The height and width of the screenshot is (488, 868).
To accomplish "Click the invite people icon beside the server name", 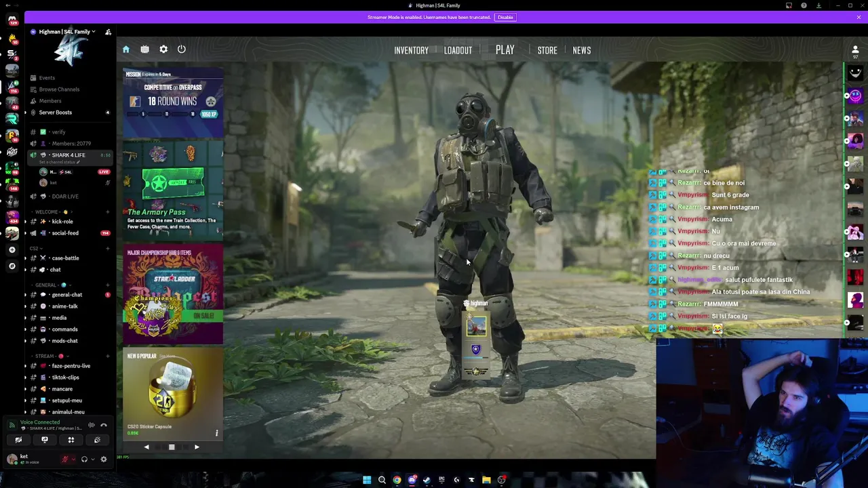I will [108, 32].
